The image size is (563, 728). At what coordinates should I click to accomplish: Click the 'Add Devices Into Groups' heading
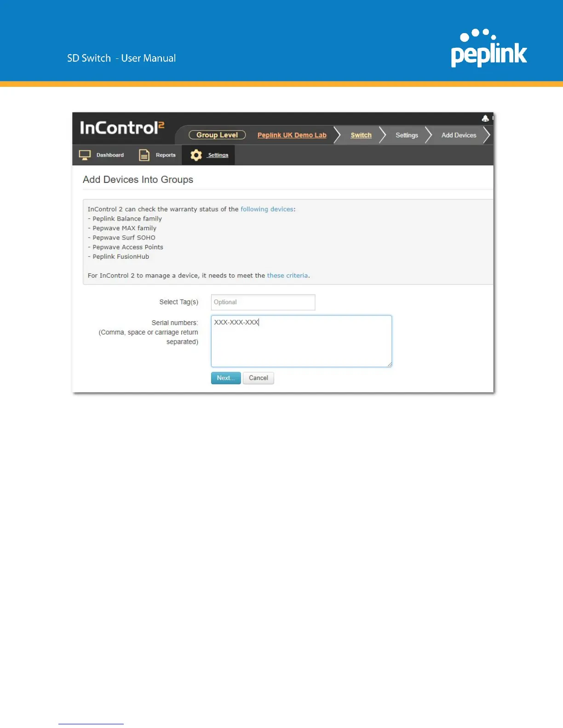138,180
